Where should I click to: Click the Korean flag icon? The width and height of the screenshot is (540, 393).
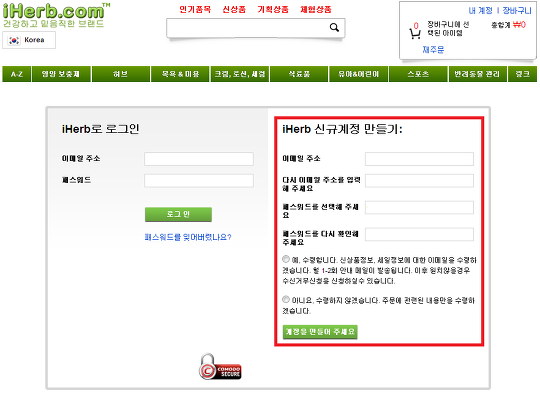click(14, 40)
